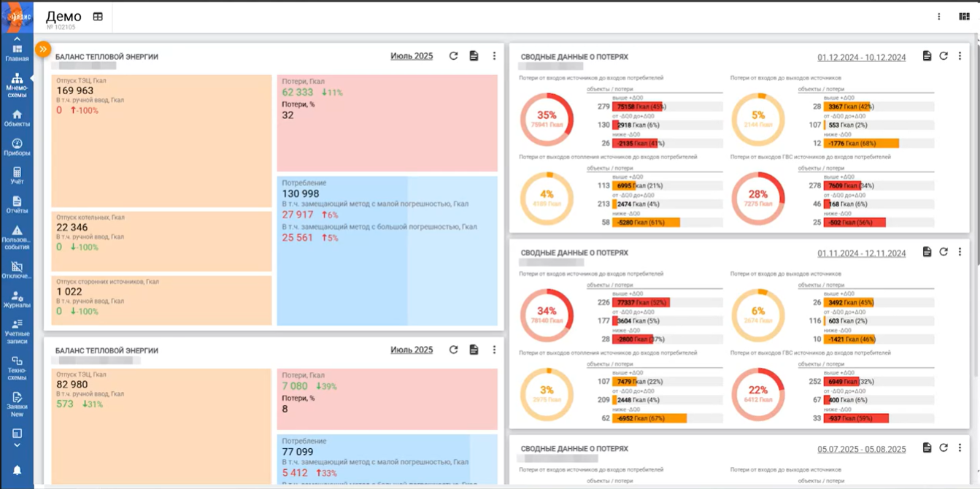Click the Июль 2025 period link in first widget
Screen dimensions: 980x489
pyautogui.click(x=412, y=56)
